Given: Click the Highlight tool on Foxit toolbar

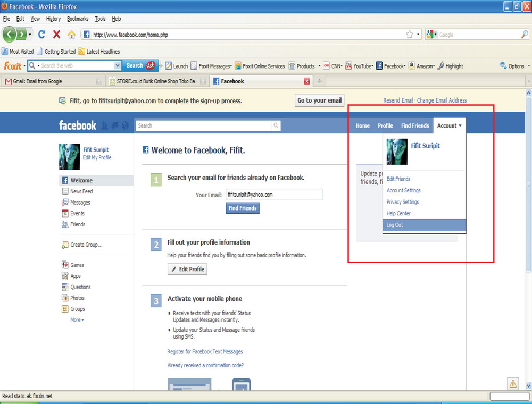Looking at the screenshot, I should [450, 66].
